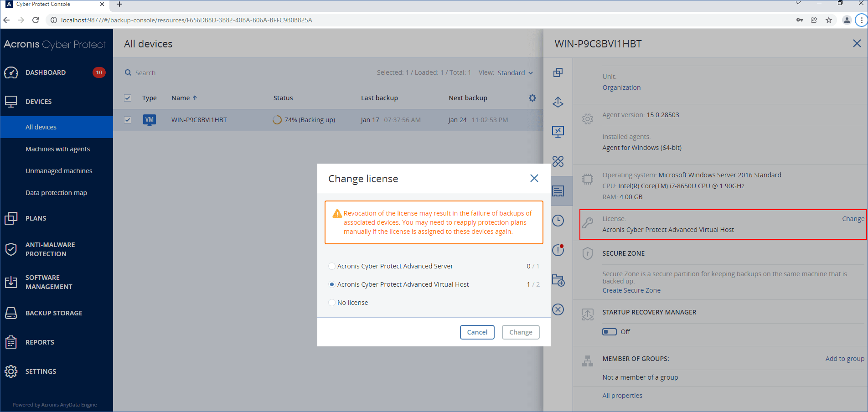Toggle Startup Recovery Manager switch
The height and width of the screenshot is (412, 868).
pos(609,332)
